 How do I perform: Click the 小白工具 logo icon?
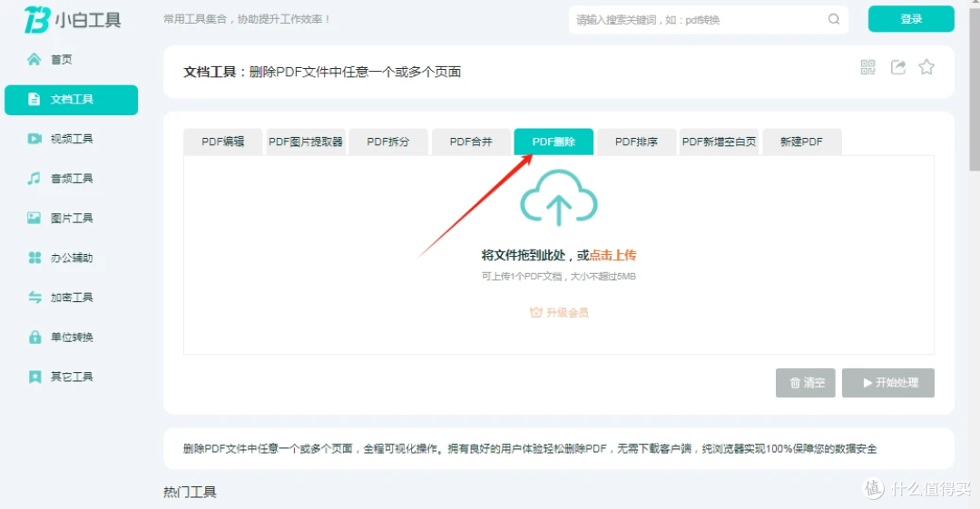coord(36,19)
